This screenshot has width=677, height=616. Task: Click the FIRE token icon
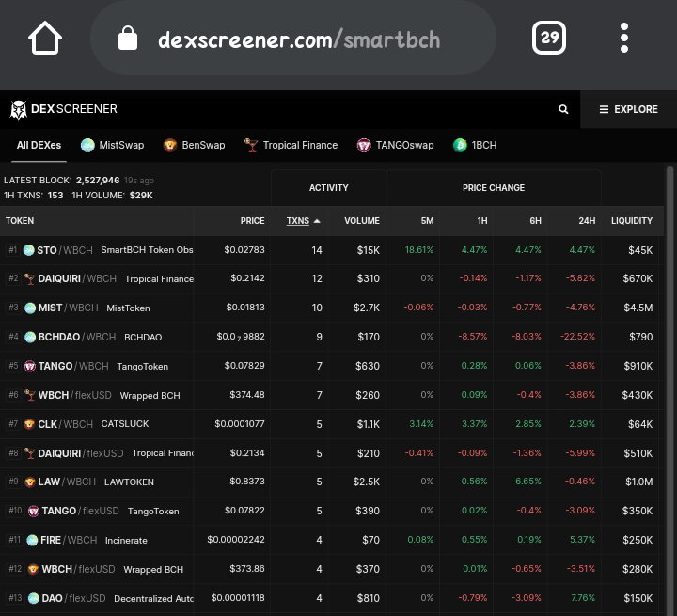pyautogui.click(x=32, y=541)
